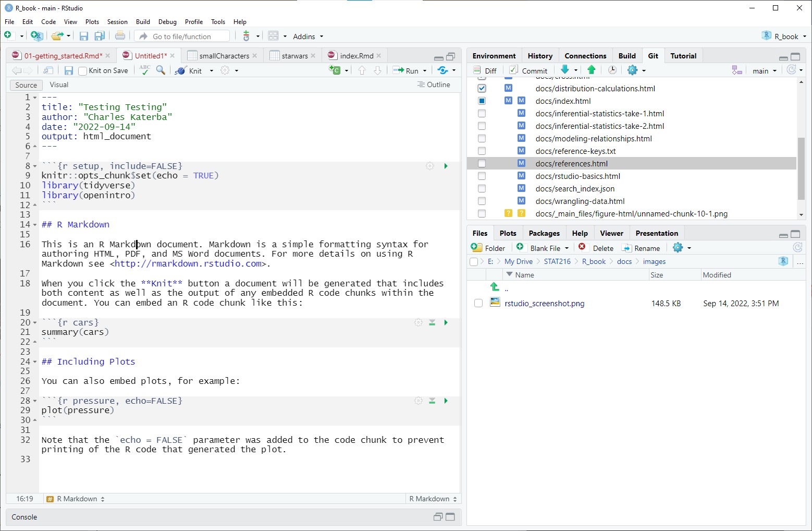
Task: Open the R_book project dropdown
Action: (x=784, y=36)
